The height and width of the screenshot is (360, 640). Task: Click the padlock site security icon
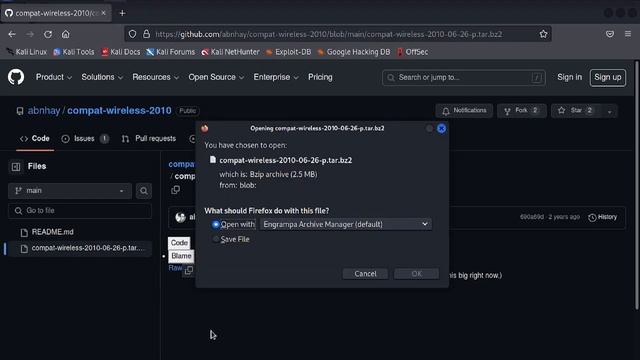(x=146, y=34)
